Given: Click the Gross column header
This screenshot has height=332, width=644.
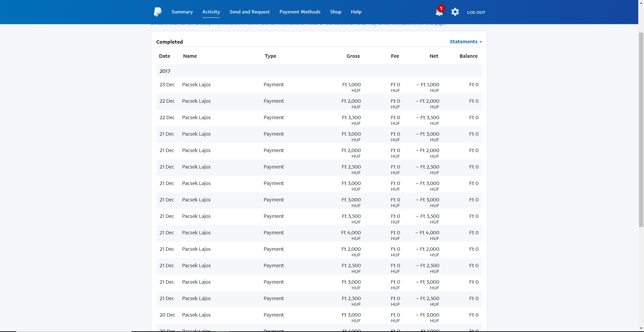Looking at the screenshot, I should click(353, 56).
